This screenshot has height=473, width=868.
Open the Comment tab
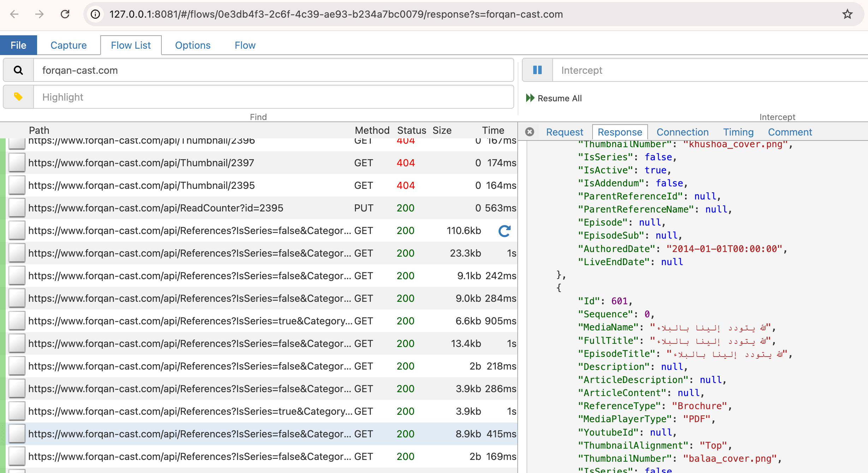coord(790,132)
